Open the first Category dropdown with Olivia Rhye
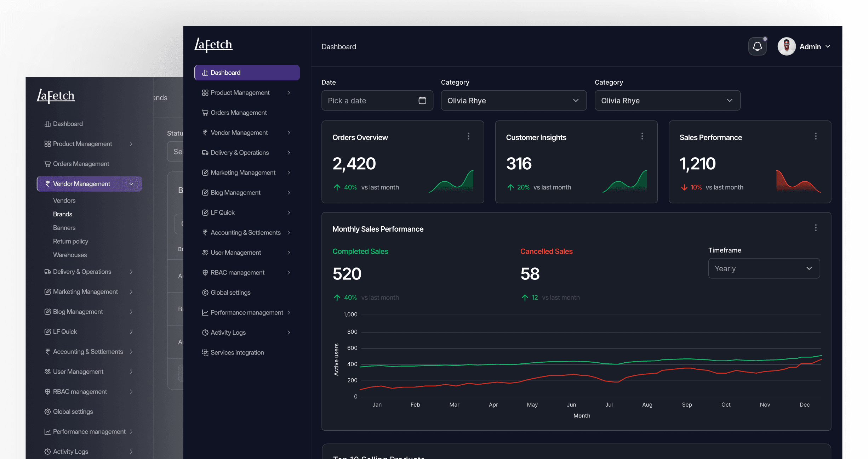The image size is (868, 459). point(513,101)
